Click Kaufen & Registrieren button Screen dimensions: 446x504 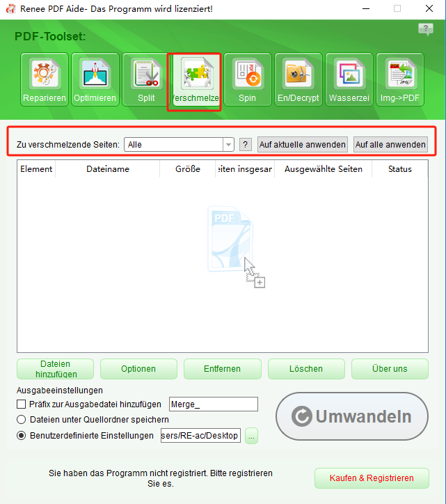372,478
